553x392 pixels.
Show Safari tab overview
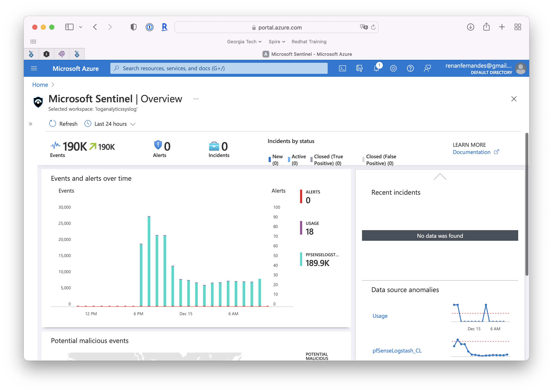pos(518,27)
